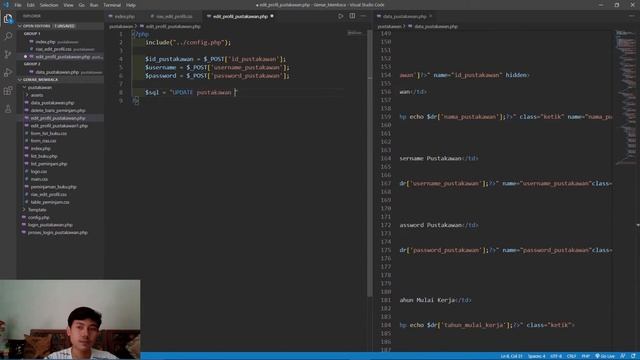Click Ln 8, Col 21 in status bar

511,356
